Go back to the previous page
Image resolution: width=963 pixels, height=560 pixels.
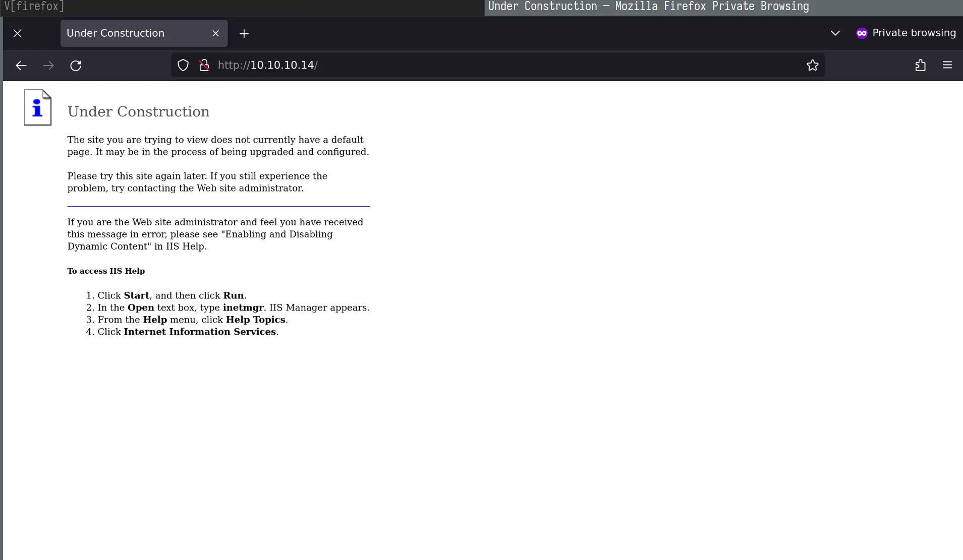pos(21,66)
